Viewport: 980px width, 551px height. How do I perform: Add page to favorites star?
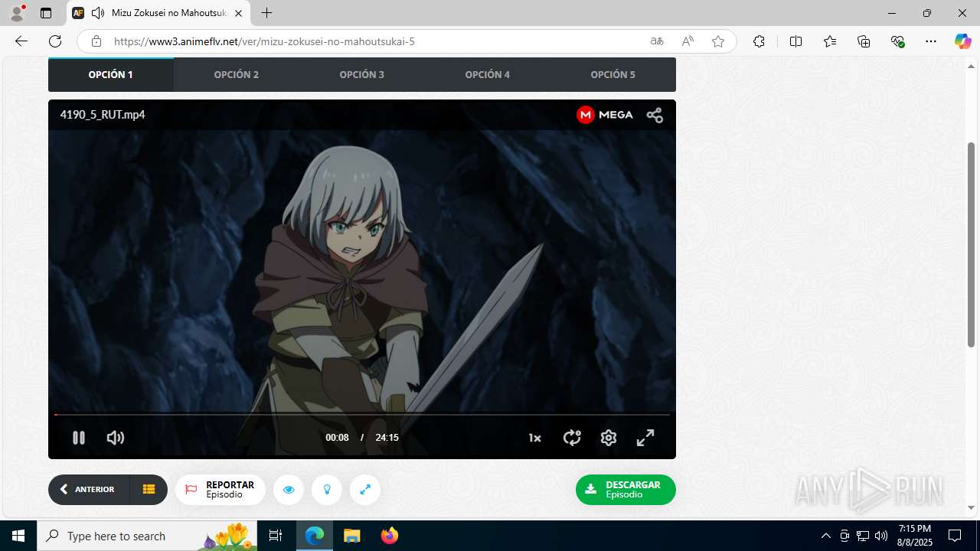tap(718, 41)
